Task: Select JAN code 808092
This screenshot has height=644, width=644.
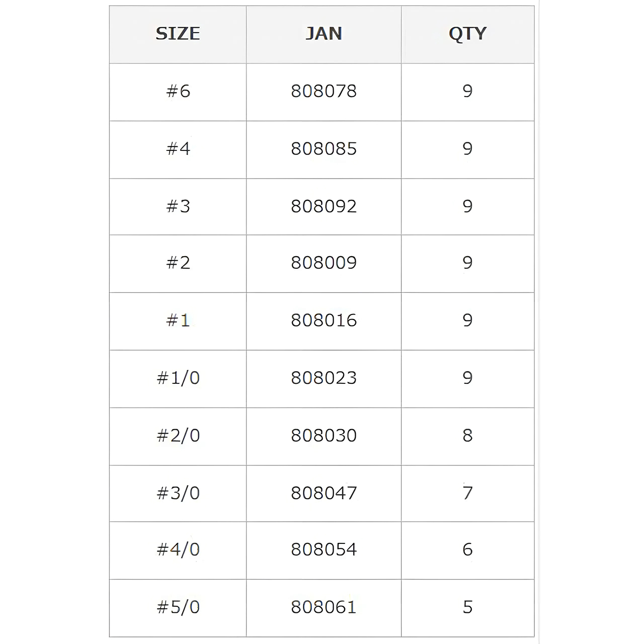Action: [324, 206]
